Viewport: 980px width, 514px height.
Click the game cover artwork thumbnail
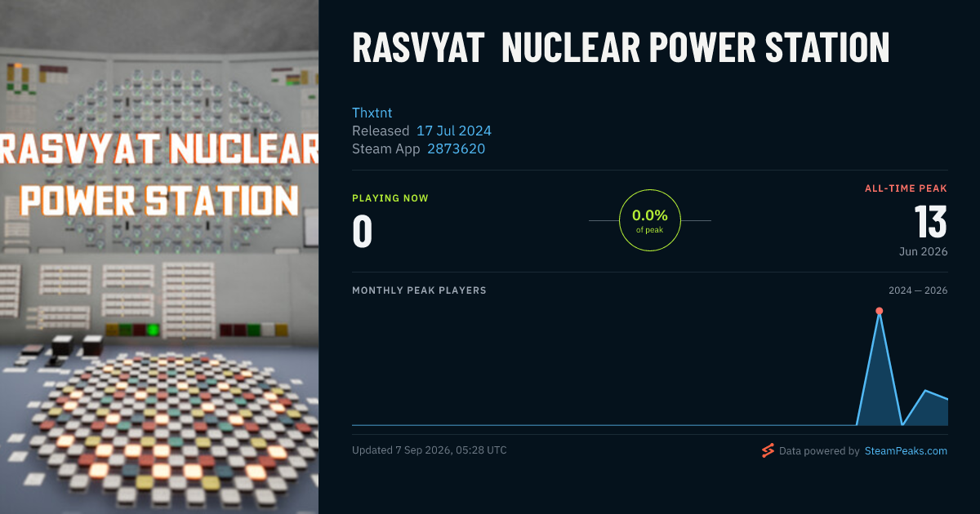pyautogui.click(x=159, y=257)
